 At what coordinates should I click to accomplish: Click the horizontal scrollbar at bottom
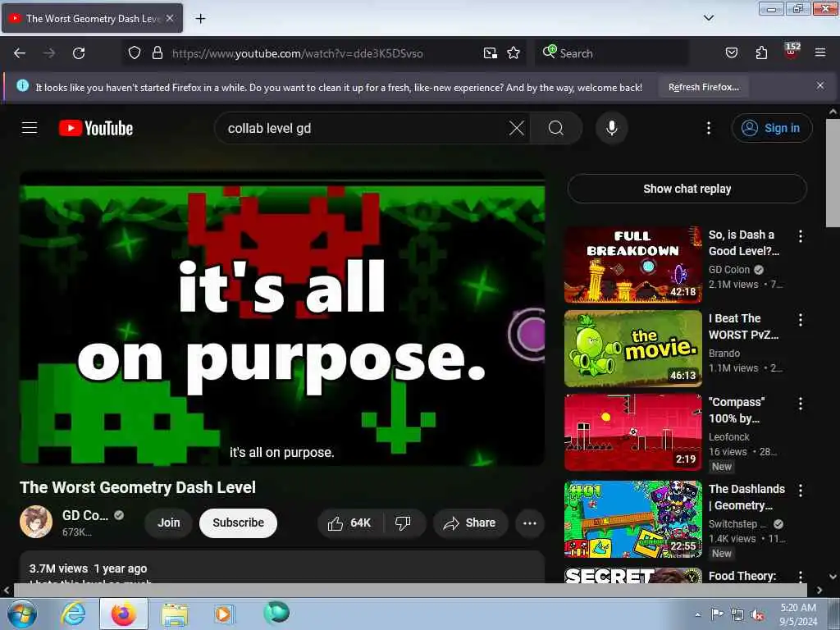tap(410, 590)
